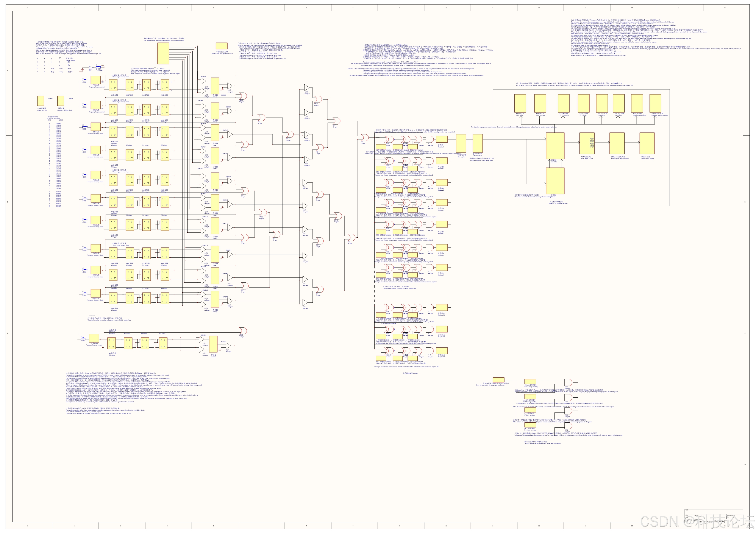Select the Frequency dividing circuit block
This screenshot has height=534, width=756.
coord(61,101)
